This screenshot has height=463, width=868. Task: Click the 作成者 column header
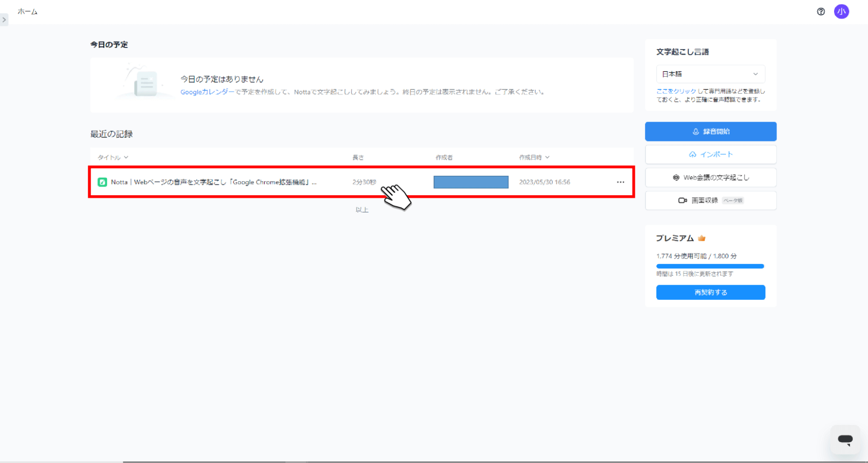pos(444,158)
